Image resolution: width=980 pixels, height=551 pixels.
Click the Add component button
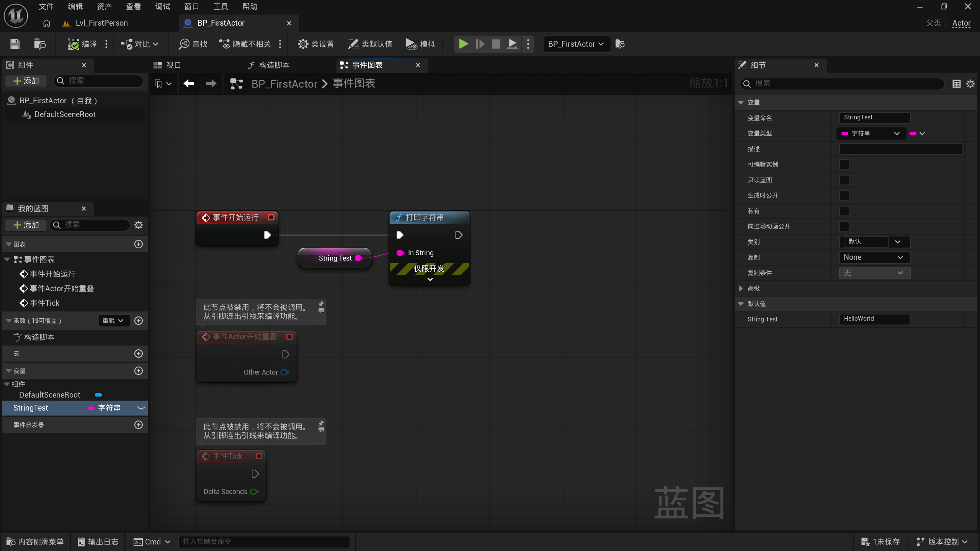point(26,81)
